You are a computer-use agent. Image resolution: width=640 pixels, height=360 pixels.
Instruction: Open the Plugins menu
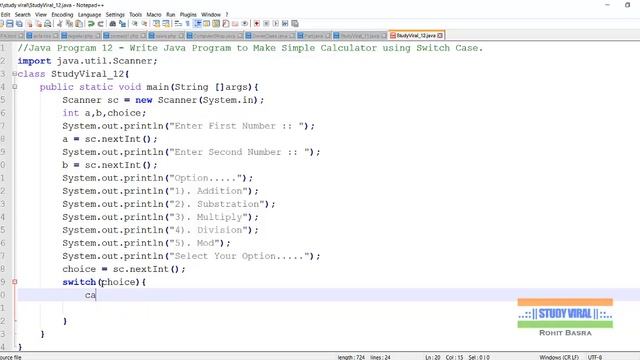[188, 15]
